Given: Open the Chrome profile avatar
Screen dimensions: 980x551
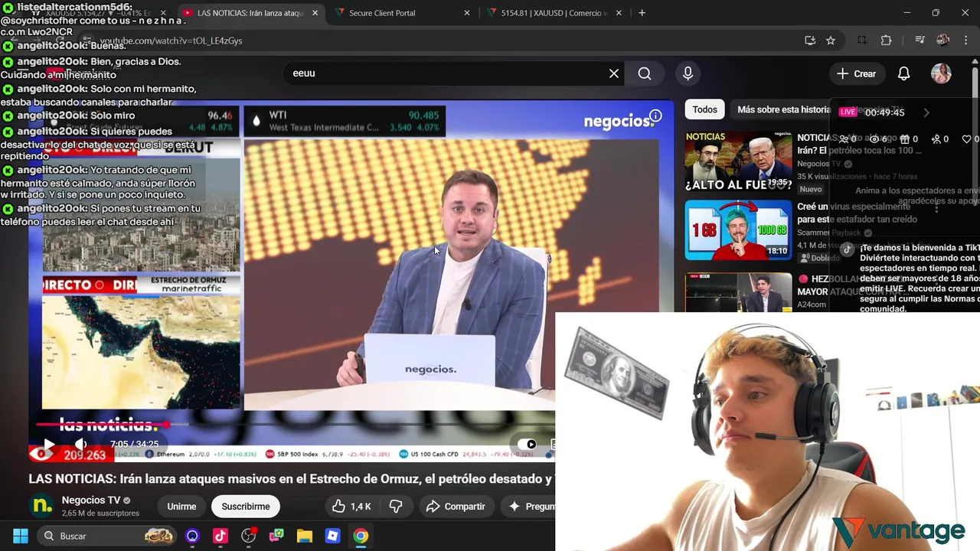Looking at the screenshot, I should 943,41.
